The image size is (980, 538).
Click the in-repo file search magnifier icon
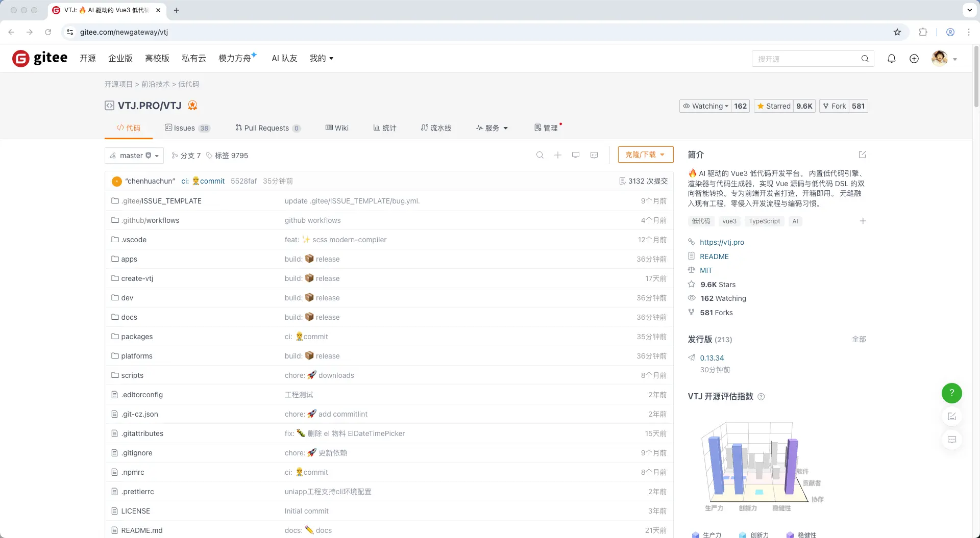540,155
